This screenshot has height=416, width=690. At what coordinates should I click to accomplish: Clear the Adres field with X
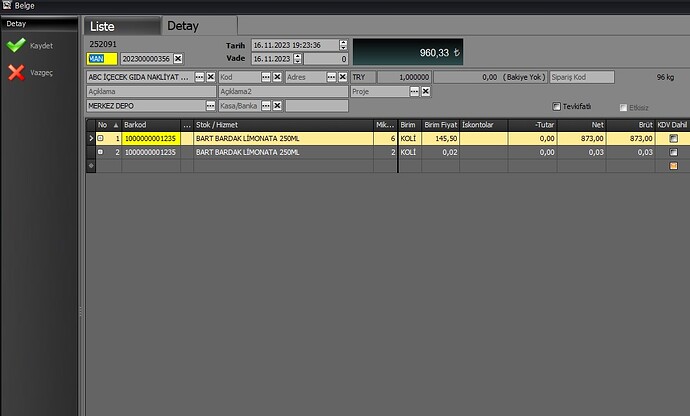click(x=342, y=77)
